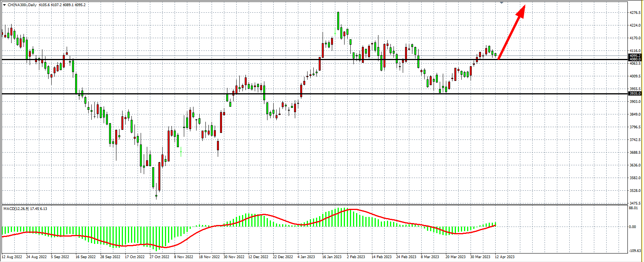Click the 30 Mar 2023 date label
The height and width of the screenshot is (262, 644).
pyautogui.click(x=480, y=257)
